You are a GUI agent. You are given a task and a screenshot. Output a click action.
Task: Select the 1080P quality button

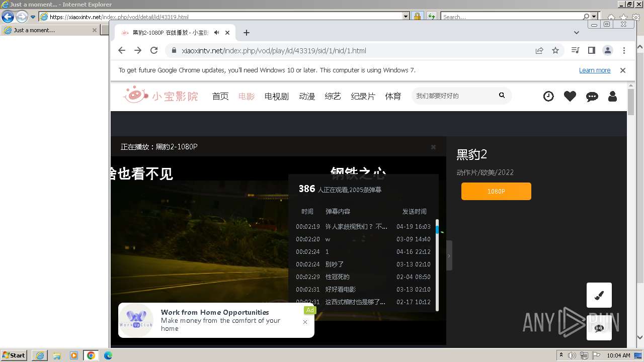(x=496, y=191)
